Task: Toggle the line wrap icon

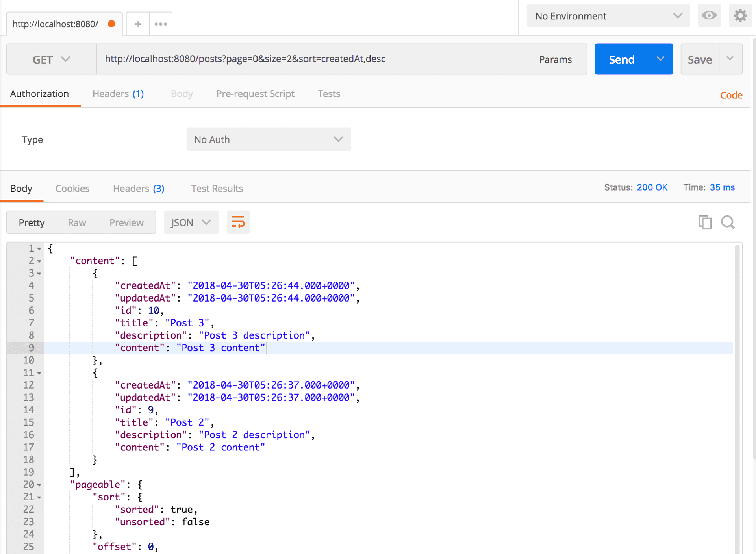Action: tap(238, 222)
